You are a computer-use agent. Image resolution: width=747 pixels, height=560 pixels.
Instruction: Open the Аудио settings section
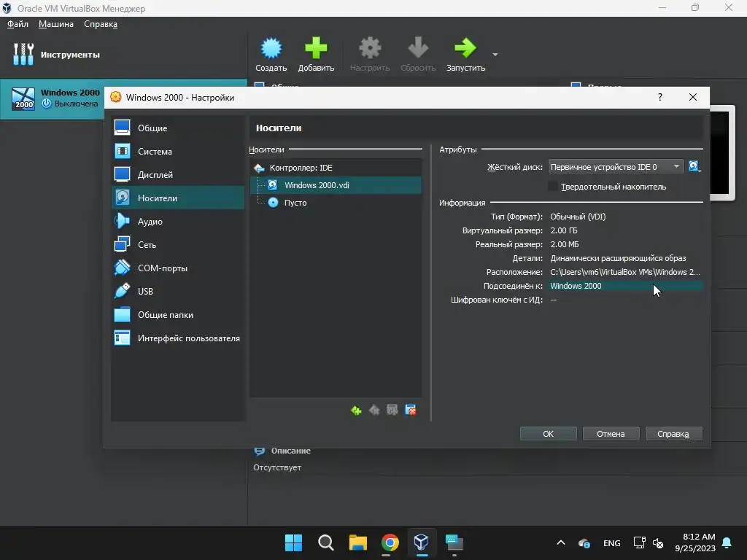coord(178,221)
